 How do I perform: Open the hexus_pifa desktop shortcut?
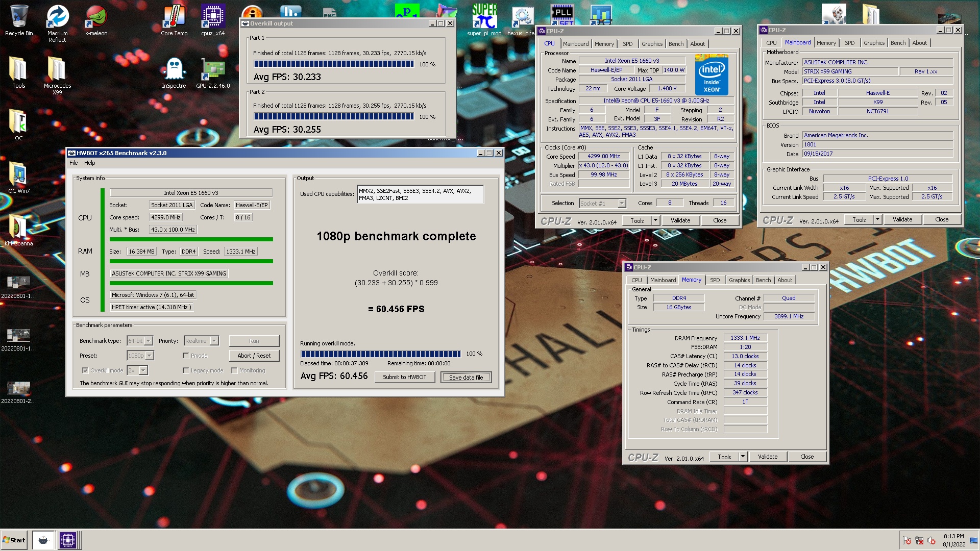[521, 20]
